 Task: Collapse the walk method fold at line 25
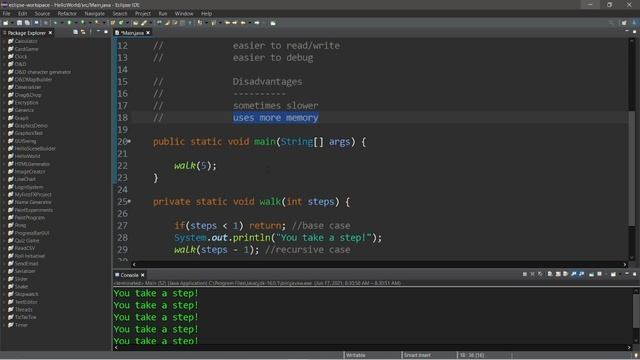point(129,201)
